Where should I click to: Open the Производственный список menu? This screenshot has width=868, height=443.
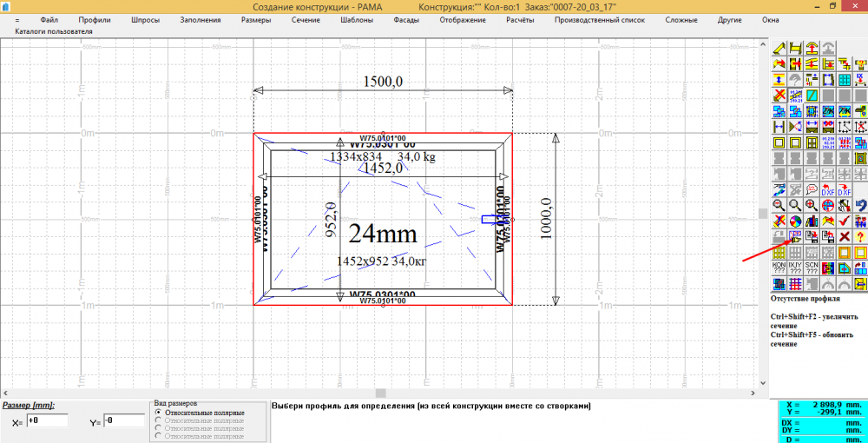tap(600, 20)
